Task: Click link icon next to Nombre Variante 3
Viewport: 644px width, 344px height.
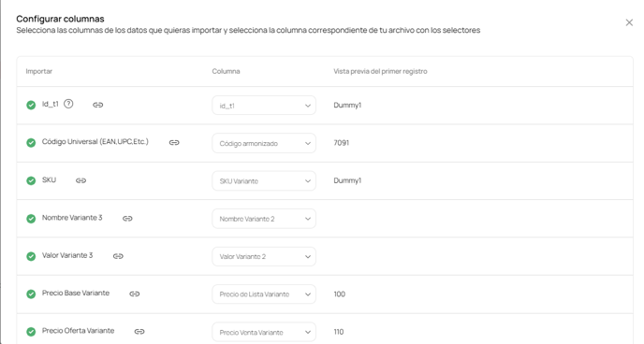Action: click(x=127, y=219)
